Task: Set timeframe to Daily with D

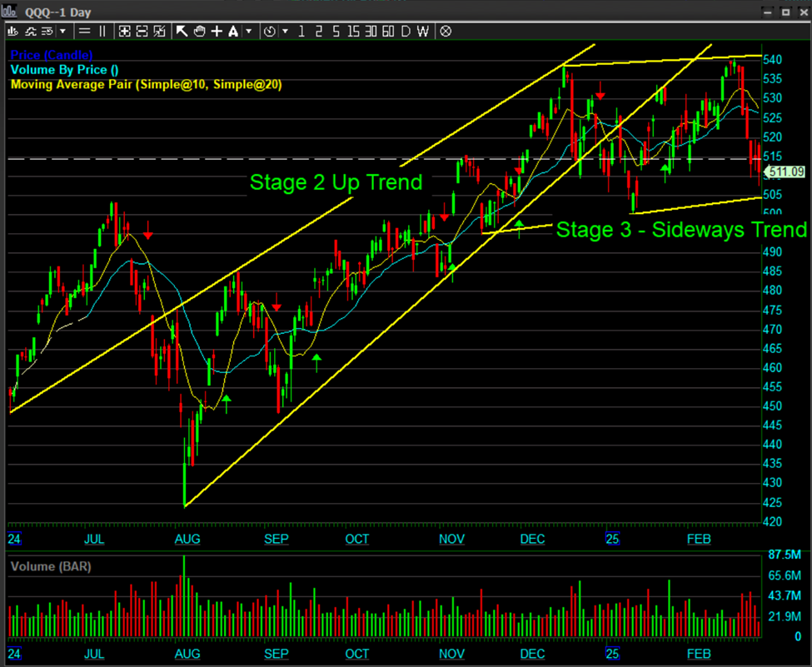Action: [x=406, y=31]
